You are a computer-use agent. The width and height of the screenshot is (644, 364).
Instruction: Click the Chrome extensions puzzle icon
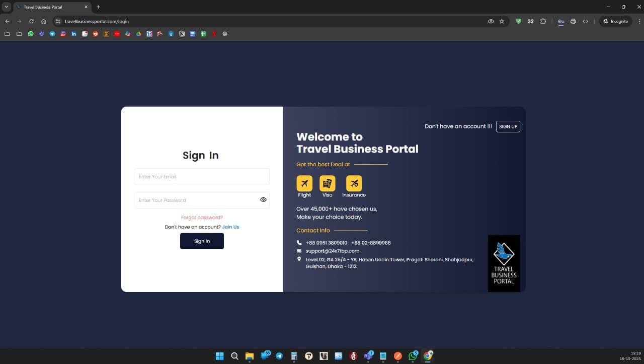point(543,21)
